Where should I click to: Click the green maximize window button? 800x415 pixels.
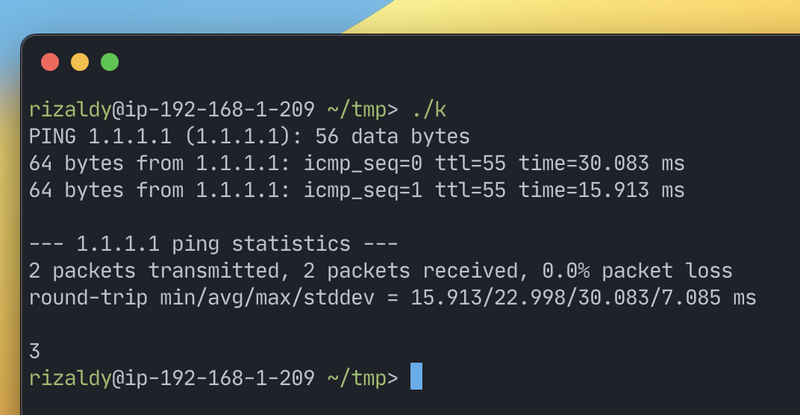110,62
